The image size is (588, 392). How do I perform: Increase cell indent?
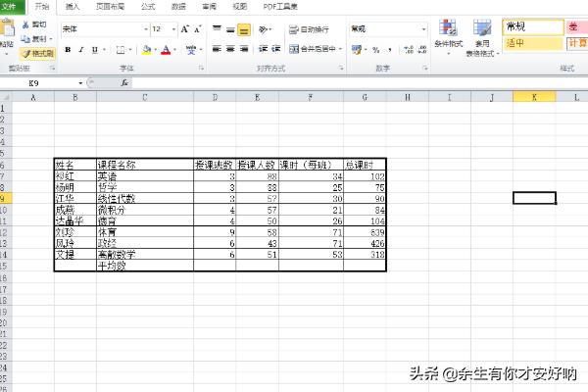(x=276, y=49)
